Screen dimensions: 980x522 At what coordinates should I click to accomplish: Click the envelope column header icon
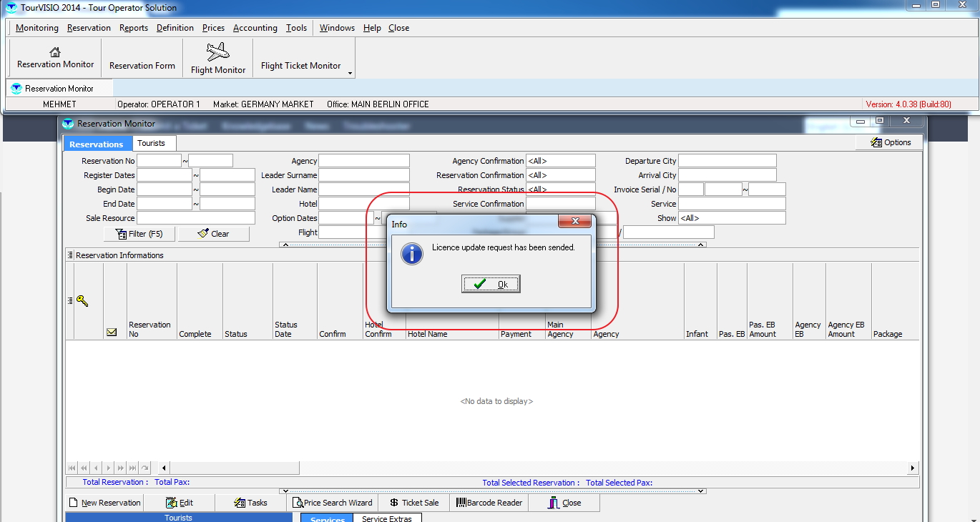coord(112,333)
